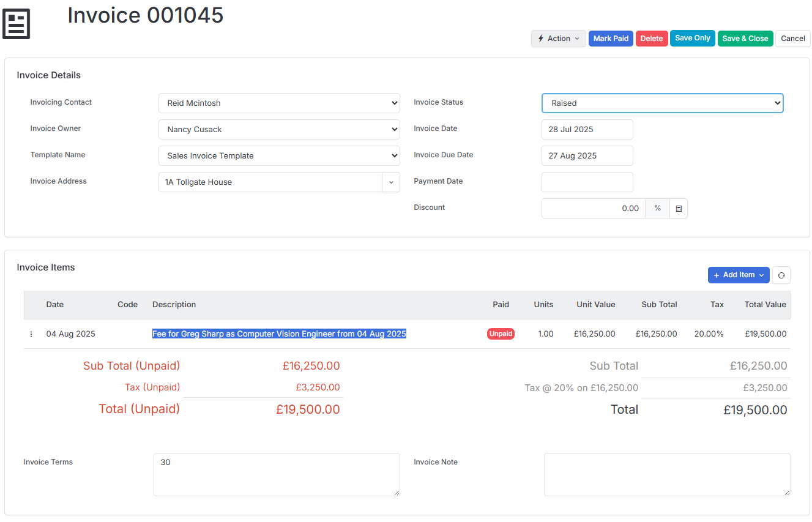Click the Invoice Items section heading

pos(46,267)
